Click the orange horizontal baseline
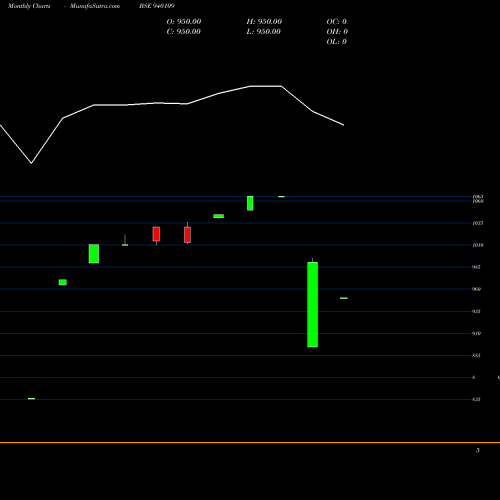This screenshot has height=500, width=500. pyautogui.click(x=250, y=442)
